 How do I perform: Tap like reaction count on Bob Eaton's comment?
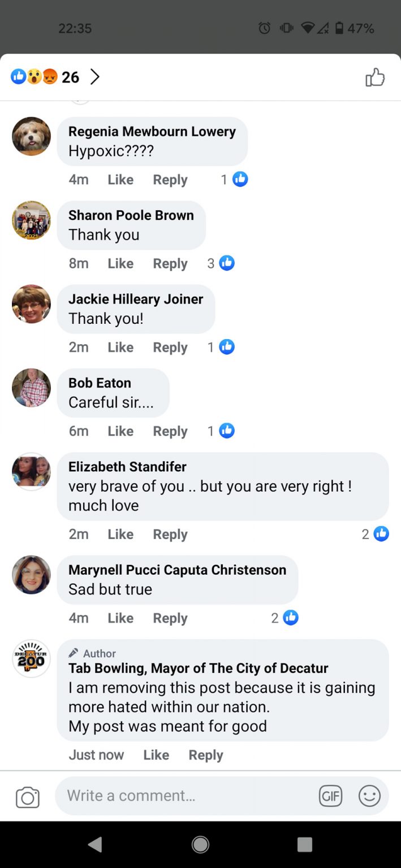221,431
